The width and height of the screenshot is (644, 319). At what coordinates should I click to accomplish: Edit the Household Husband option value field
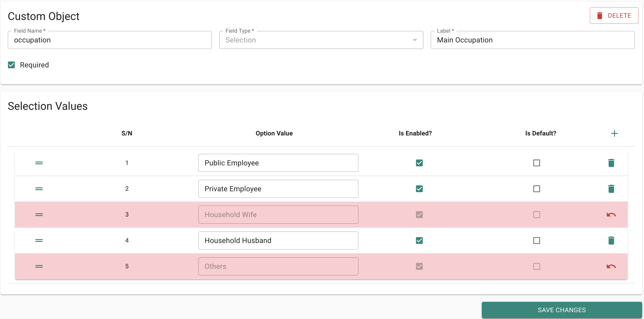(x=278, y=240)
